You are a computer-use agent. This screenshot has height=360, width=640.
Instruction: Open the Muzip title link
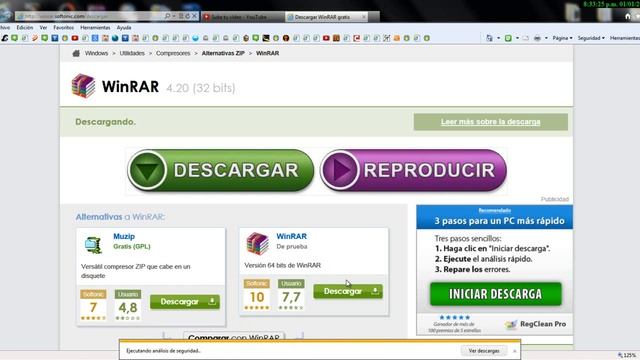pos(124,236)
